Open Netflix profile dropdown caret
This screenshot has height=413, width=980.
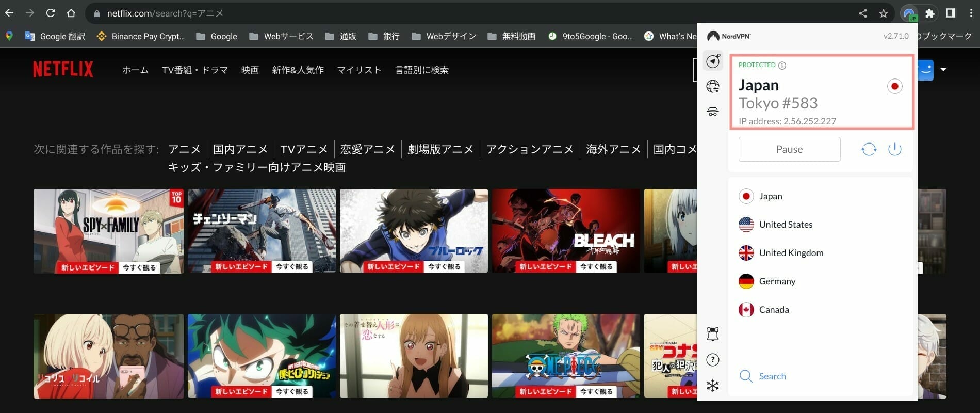point(943,69)
